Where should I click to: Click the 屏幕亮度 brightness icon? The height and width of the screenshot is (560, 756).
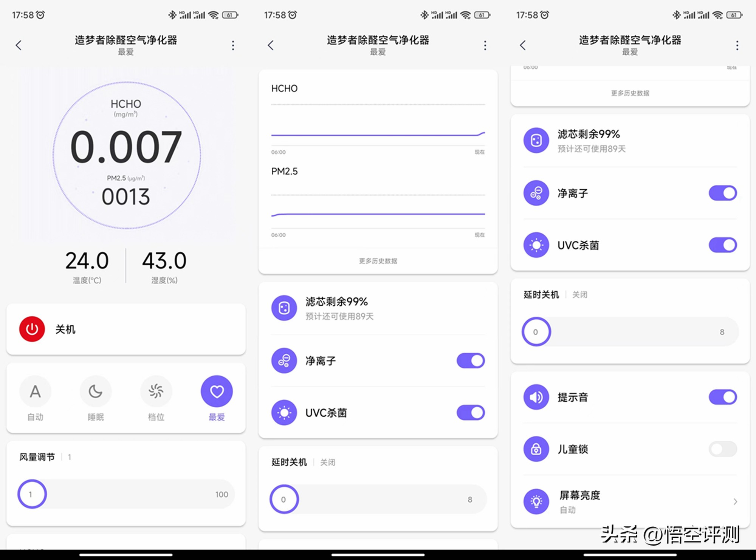[536, 501]
